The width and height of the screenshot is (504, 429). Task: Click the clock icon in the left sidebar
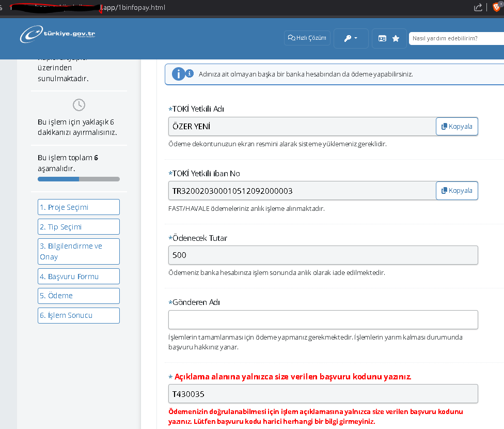[78, 104]
